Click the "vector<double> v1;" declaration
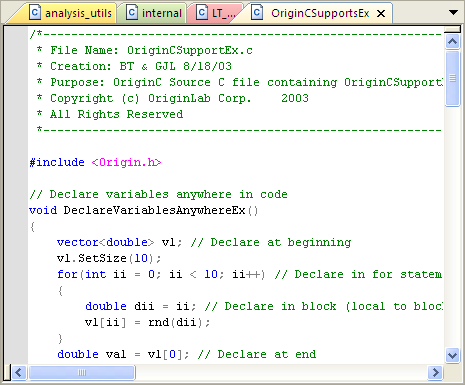 (119, 242)
